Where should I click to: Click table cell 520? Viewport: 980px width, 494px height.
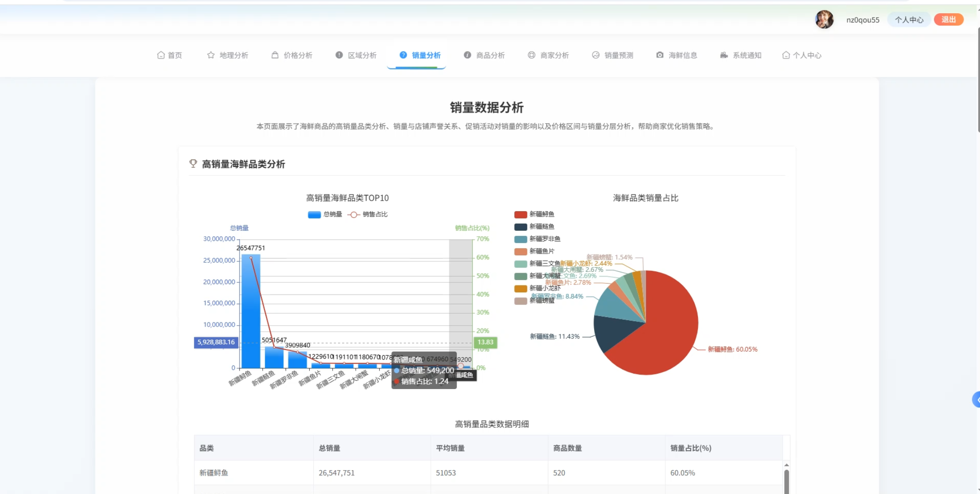[x=606, y=473]
